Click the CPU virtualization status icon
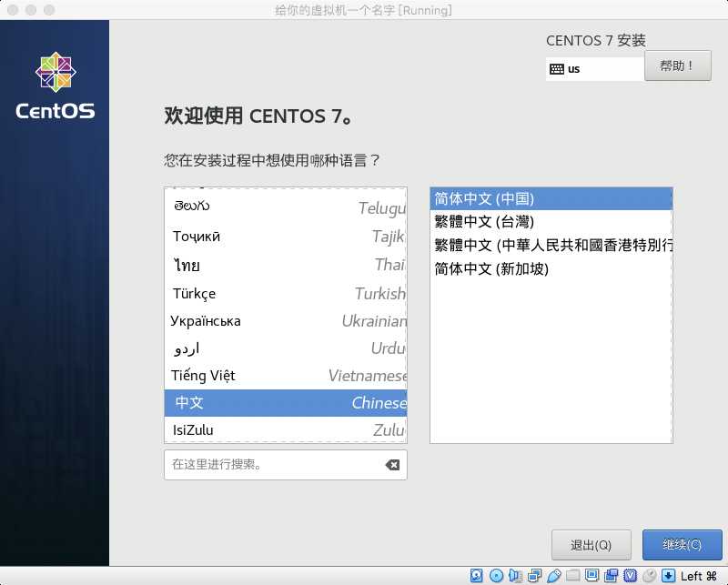 coord(630,576)
